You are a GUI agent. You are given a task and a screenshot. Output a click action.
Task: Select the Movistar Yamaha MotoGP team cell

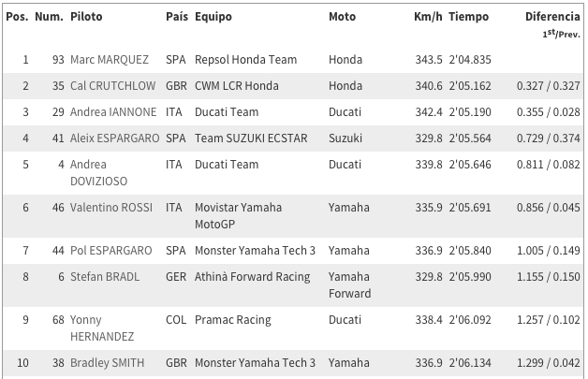238,216
